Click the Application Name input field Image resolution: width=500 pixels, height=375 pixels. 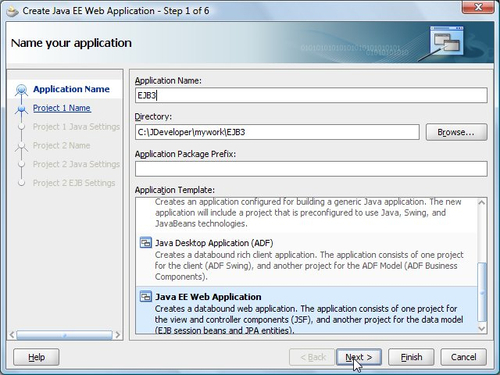(x=311, y=95)
